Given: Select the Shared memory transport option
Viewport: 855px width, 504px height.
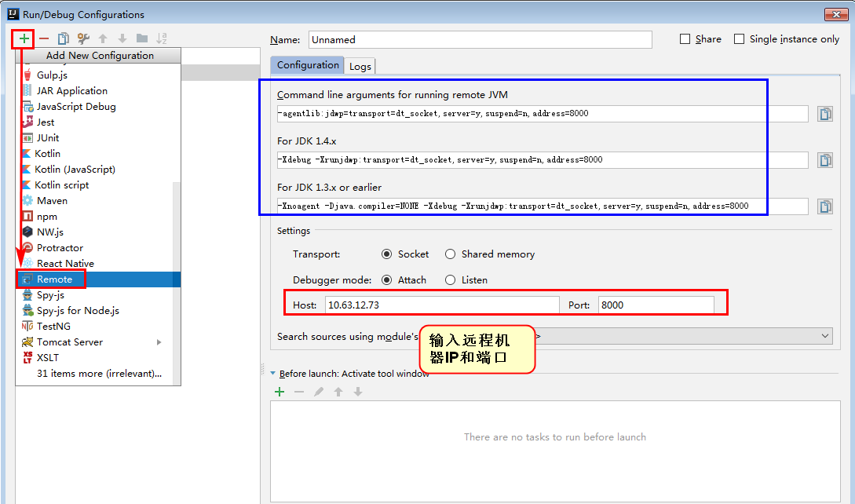Looking at the screenshot, I should pos(450,254).
